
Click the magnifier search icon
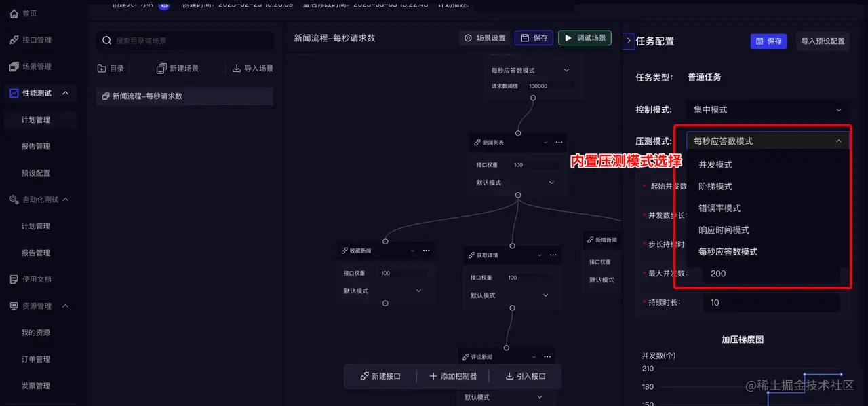point(106,41)
